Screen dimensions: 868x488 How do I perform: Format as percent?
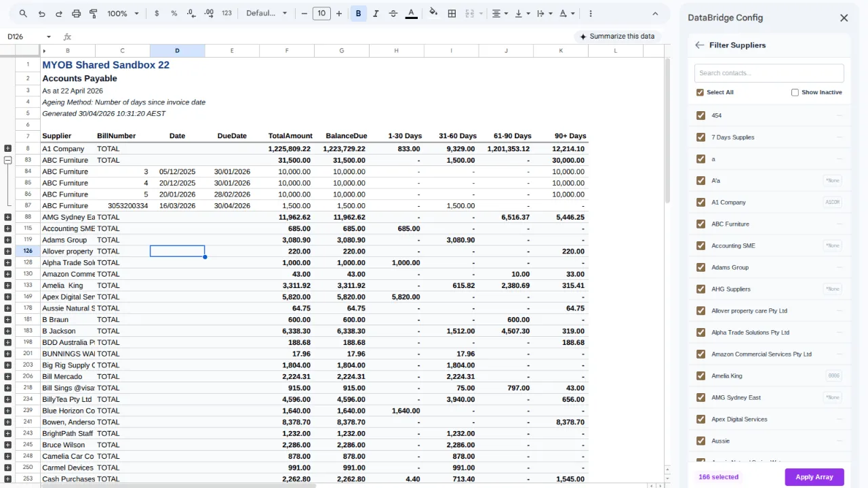(174, 14)
